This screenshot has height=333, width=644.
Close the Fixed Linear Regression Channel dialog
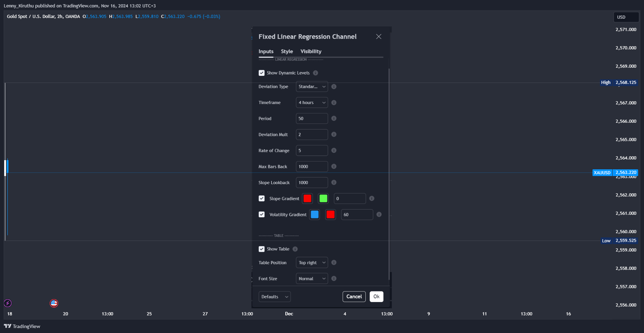379,37
